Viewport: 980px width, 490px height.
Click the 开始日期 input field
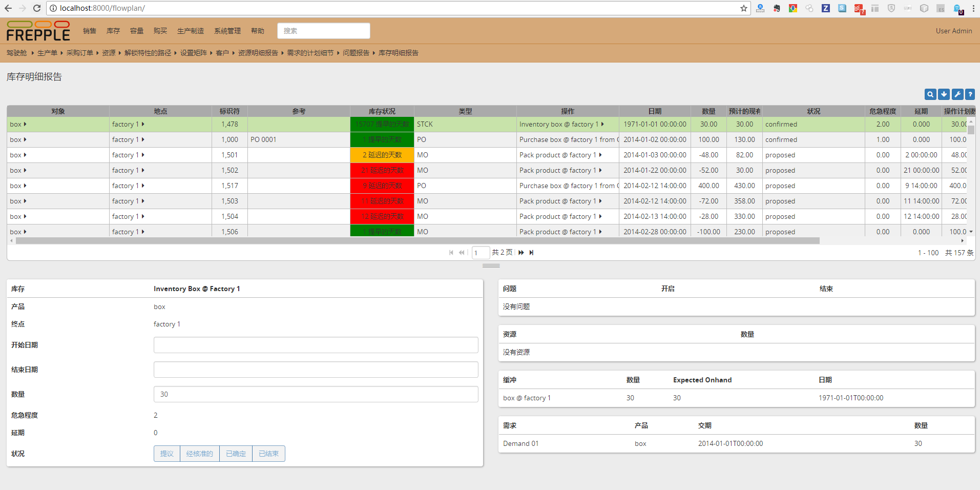316,345
